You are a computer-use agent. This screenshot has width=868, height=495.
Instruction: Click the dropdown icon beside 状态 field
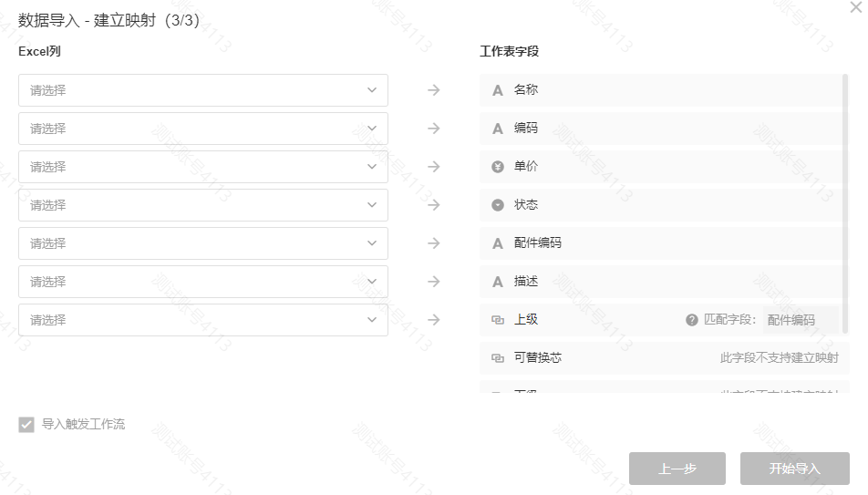click(x=498, y=205)
